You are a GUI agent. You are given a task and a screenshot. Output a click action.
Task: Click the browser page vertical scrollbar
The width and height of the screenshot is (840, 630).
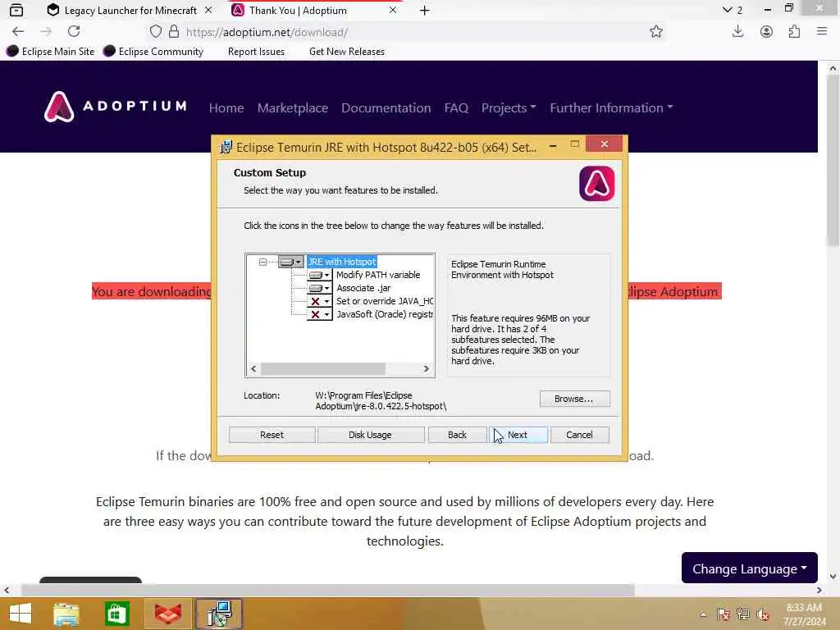(x=833, y=161)
